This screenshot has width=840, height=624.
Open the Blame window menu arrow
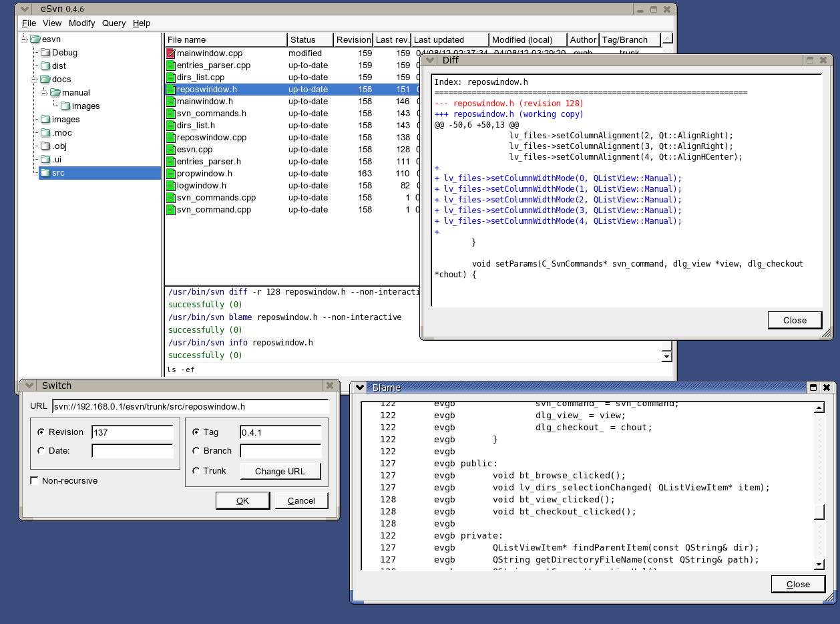(x=360, y=387)
